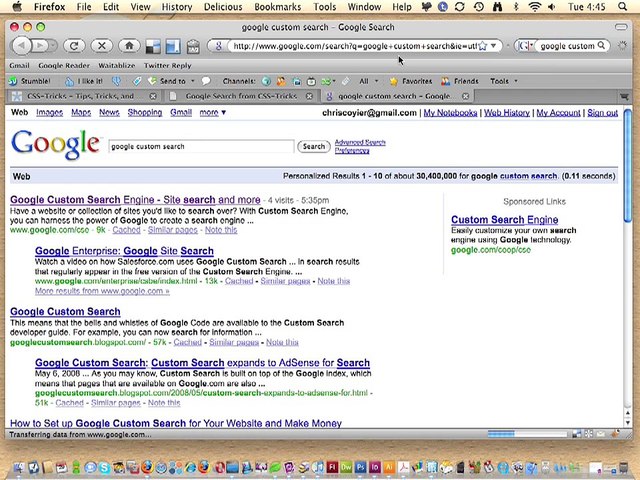640x480 pixels.
Task: Open Skype from the Dock
Action: pos(104,467)
